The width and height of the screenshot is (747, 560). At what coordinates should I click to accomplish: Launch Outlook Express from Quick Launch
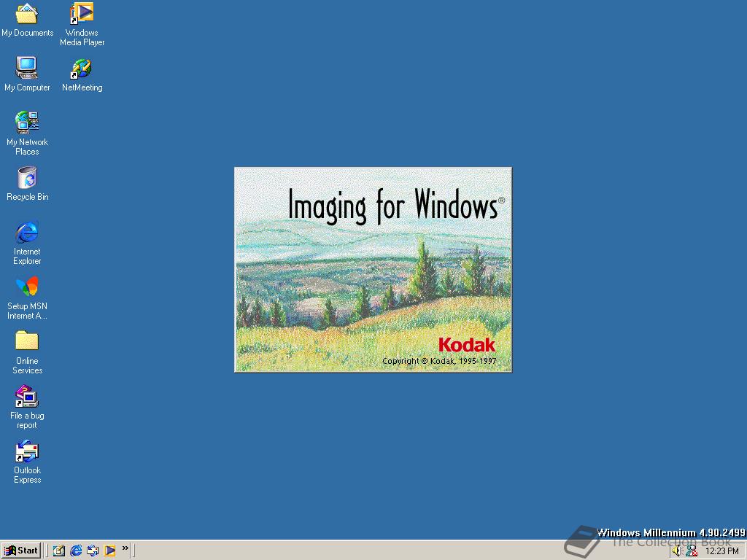pos(93,551)
